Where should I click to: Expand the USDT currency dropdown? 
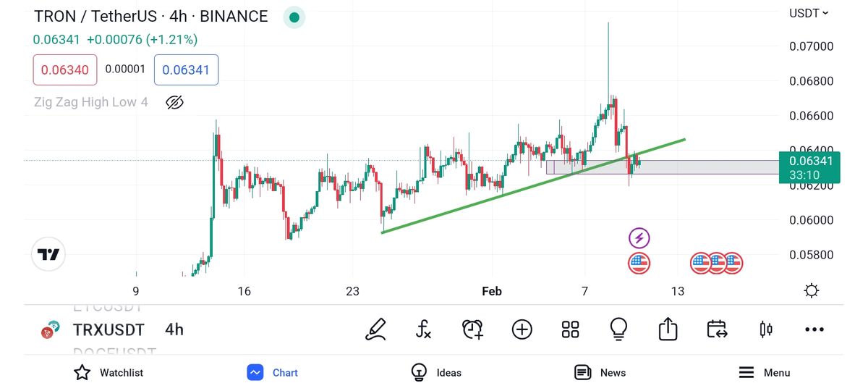pos(809,13)
